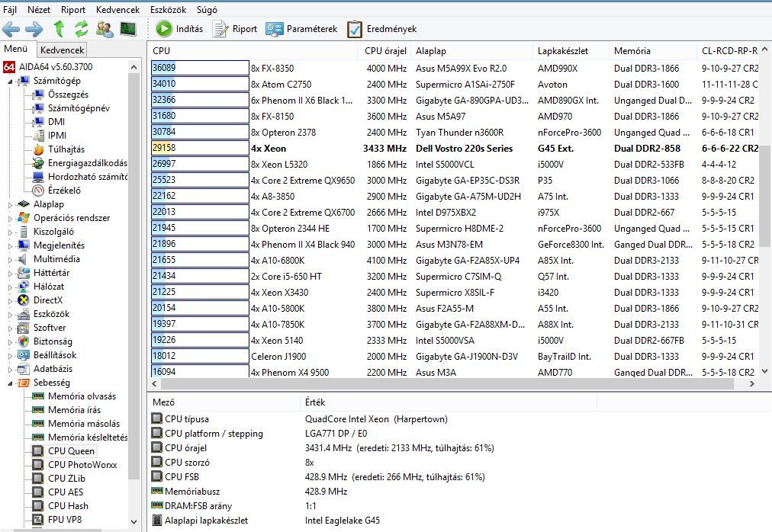Expand the Megjelenítés tree node
This screenshot has height=532, width=772.
[x=11, y=245]
